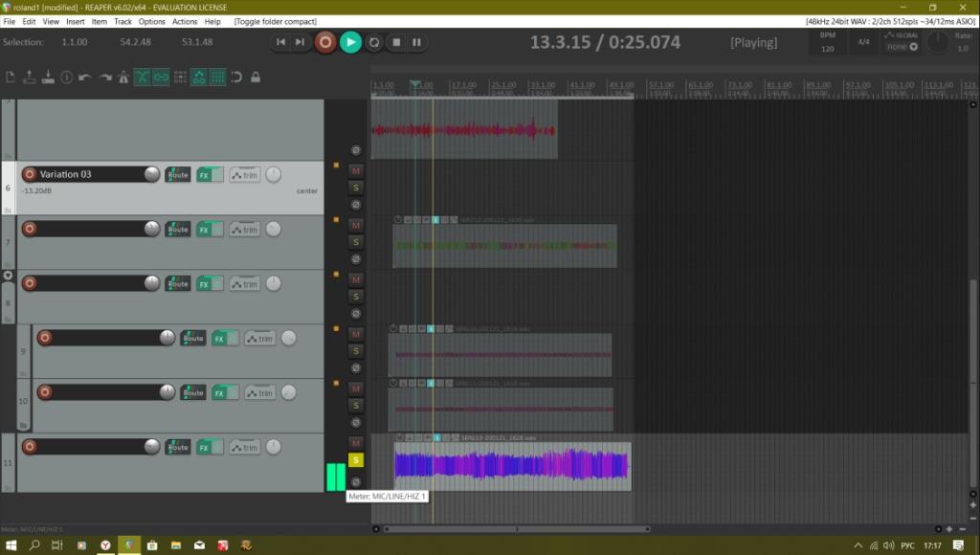Open the trim envelope menu on Variation 03
Image resolution: width=980 pixels, height=555 pixels.
coord(244,175)
